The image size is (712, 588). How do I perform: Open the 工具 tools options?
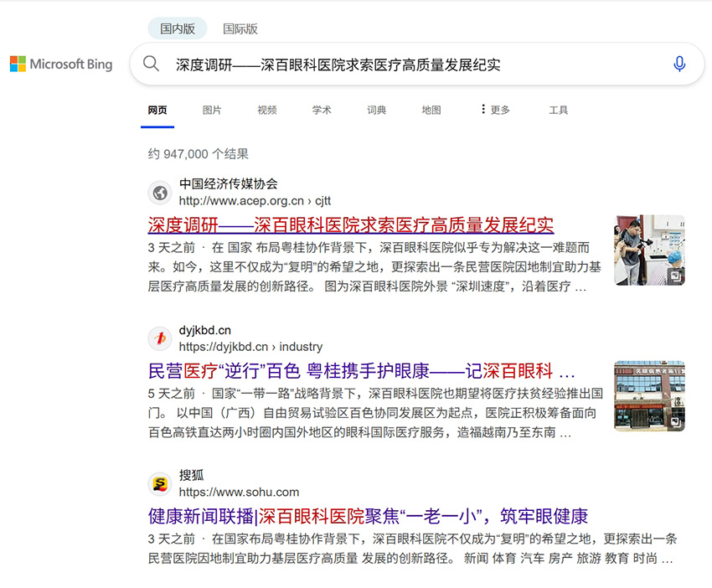pos(559,109)
